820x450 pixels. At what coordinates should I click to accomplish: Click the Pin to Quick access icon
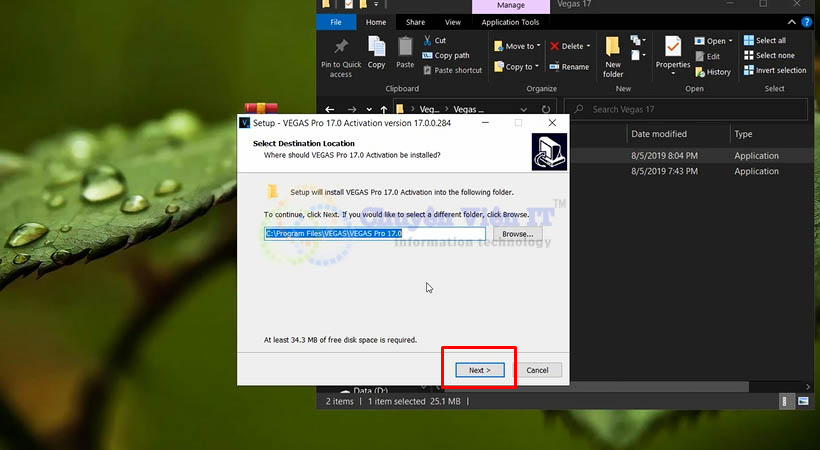click(x=341, y=47)
